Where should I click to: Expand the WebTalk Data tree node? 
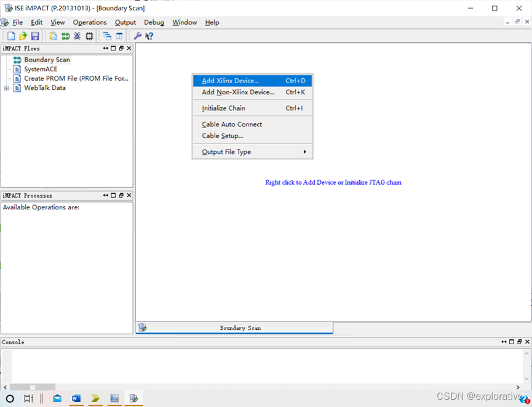click(x=6, y=88)
